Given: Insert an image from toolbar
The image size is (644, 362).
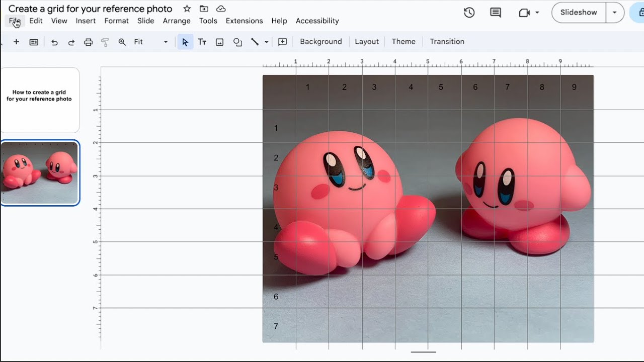Looking at the screenshot, I should click(x=219, y=42).
